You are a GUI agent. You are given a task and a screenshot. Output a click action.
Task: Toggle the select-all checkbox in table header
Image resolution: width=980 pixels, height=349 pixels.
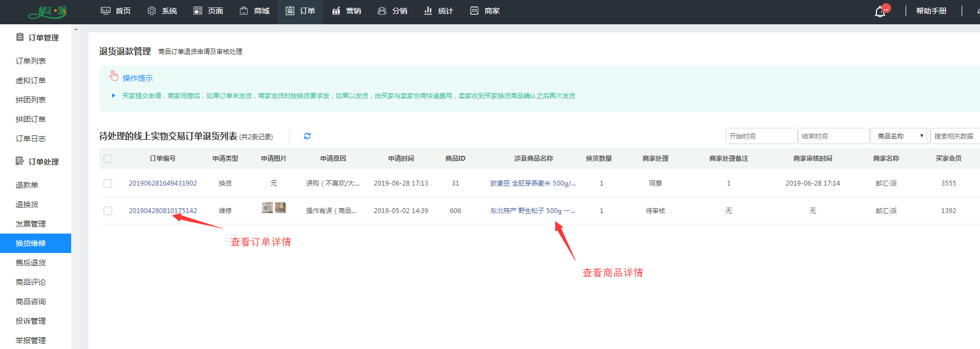[108, 159]
